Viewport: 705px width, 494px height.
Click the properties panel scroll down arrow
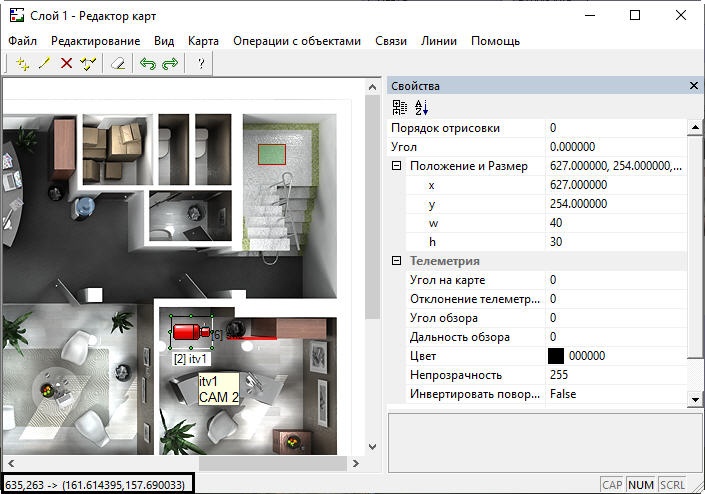point(696,399)
